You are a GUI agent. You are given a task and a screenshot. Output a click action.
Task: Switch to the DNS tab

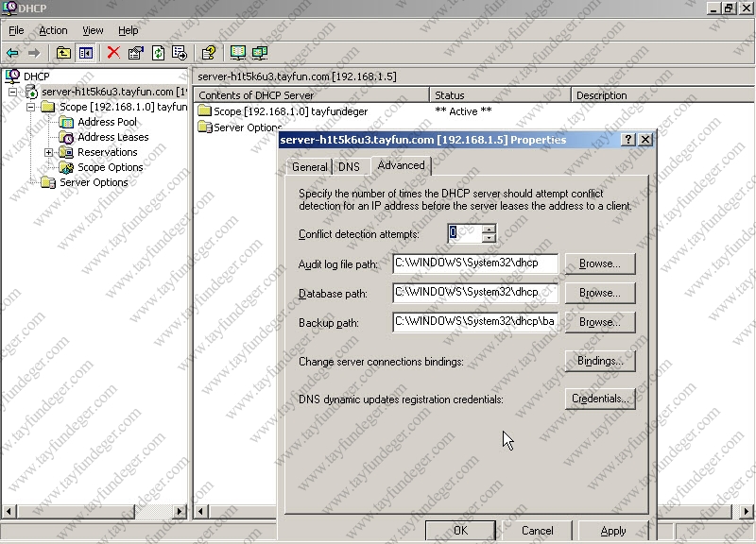coord(349,167)
